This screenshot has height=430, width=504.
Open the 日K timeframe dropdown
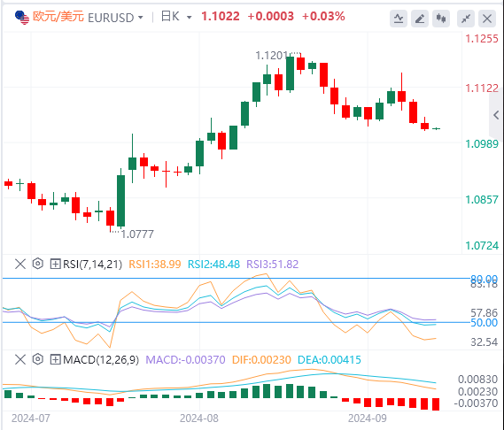coord(190,18)
